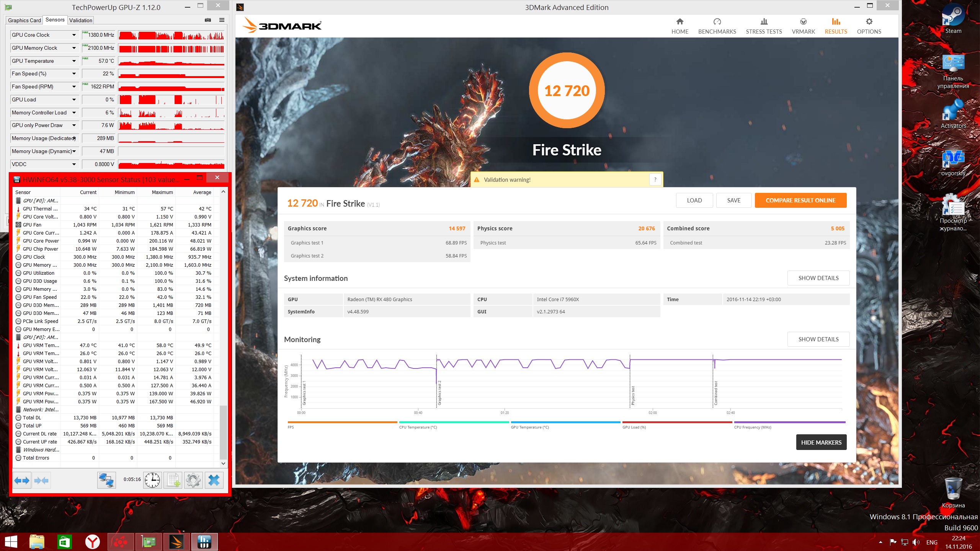
Task: Open the GPU Temperature dropdown arrow
Action: click(74, 61)
